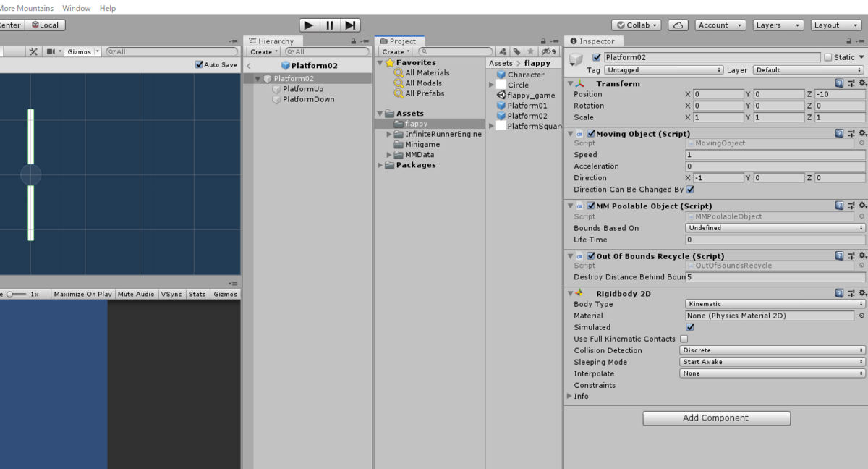The height and width of the screenshot is (469, 868).
Task: Click the Search by Type icon in Project
Action: tap(503, 51)
